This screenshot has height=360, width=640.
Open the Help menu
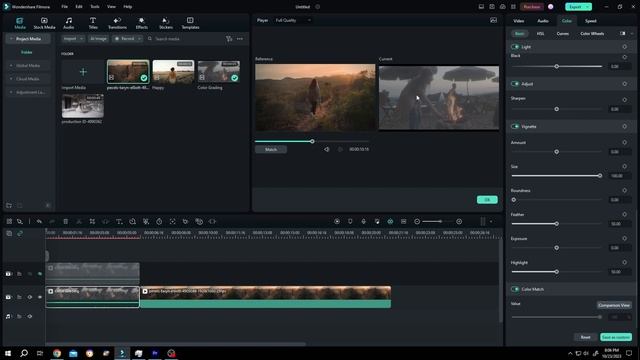[128, 7]
